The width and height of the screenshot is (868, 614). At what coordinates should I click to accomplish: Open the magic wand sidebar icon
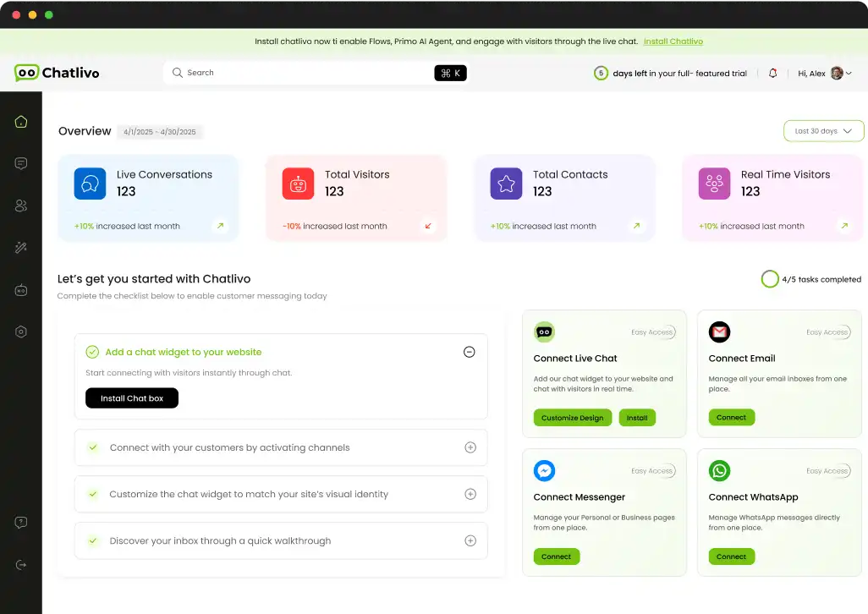click(21, 248)
